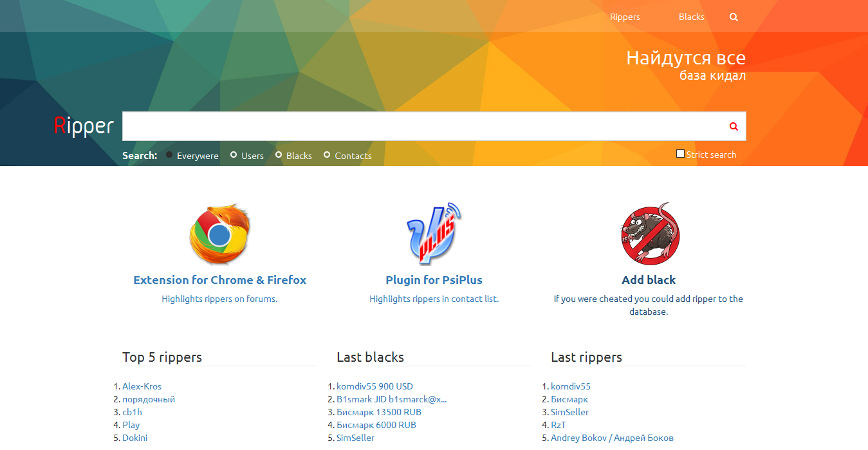Click the 'база кидал' subtitle text
The image size is (868, 450).
(712, 76)
